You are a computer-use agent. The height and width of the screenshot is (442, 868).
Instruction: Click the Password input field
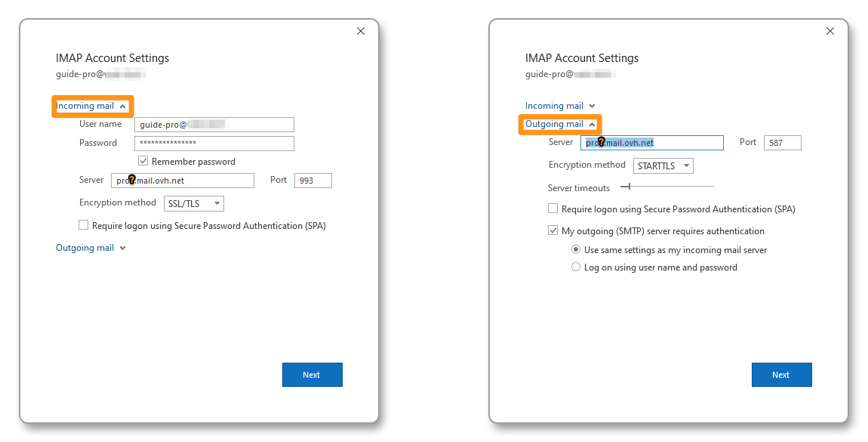click(214, 144)
